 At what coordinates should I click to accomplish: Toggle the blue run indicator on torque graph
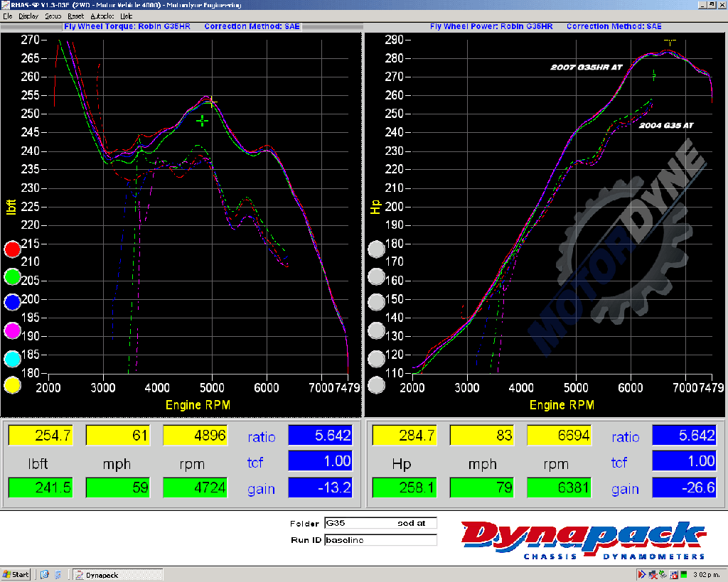click(13, 303)
